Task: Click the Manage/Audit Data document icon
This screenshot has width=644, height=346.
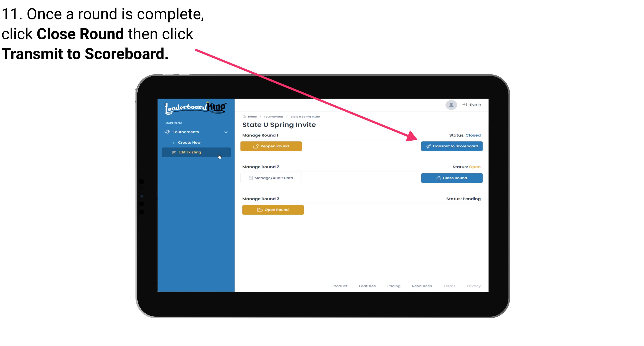Action: pos(250,178)
